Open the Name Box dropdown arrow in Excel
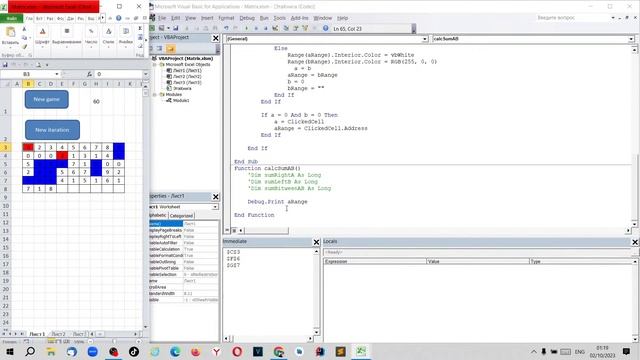 (57, 74)
